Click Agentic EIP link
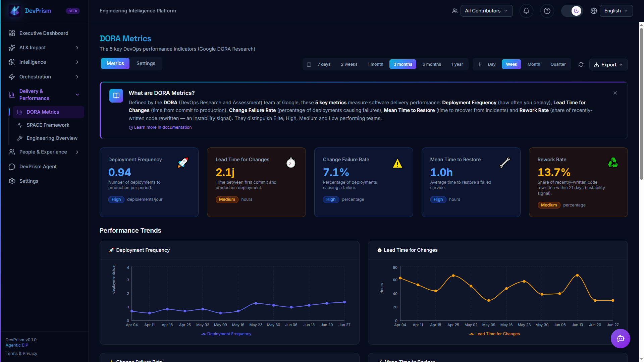 17,345
